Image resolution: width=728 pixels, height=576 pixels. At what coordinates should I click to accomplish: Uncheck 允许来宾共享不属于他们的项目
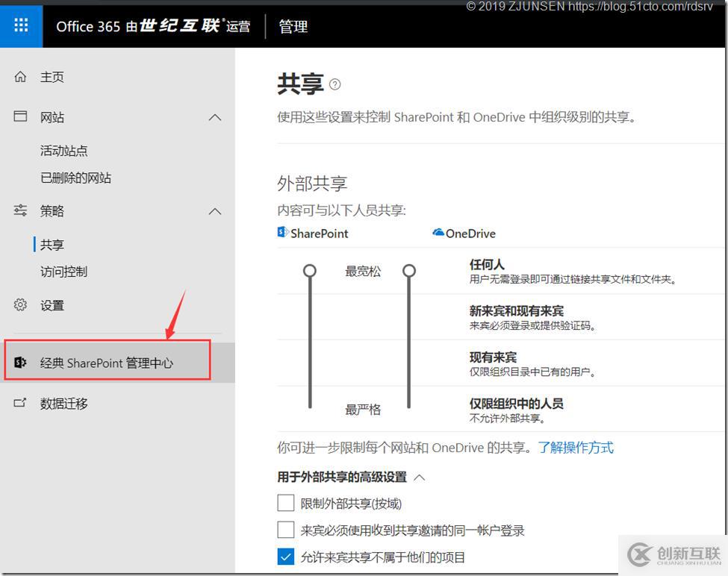pos(285,557)
